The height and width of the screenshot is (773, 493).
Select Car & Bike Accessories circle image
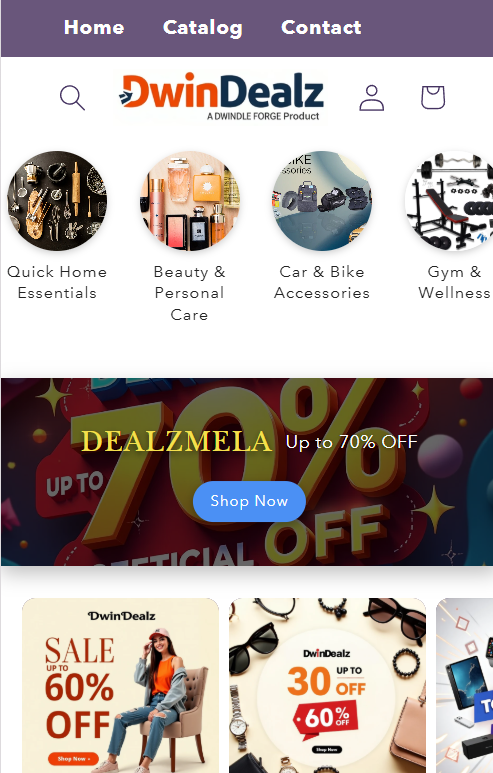click(322, 201)
